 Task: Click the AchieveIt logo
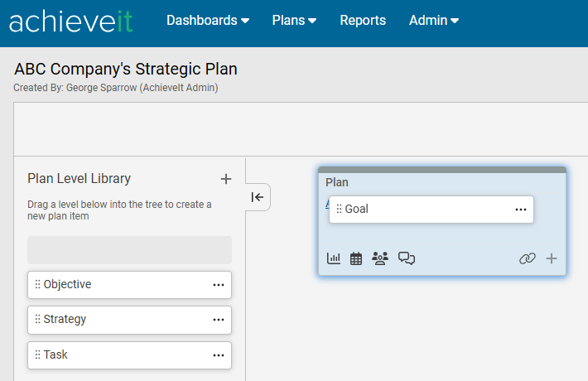coord(70,22)
